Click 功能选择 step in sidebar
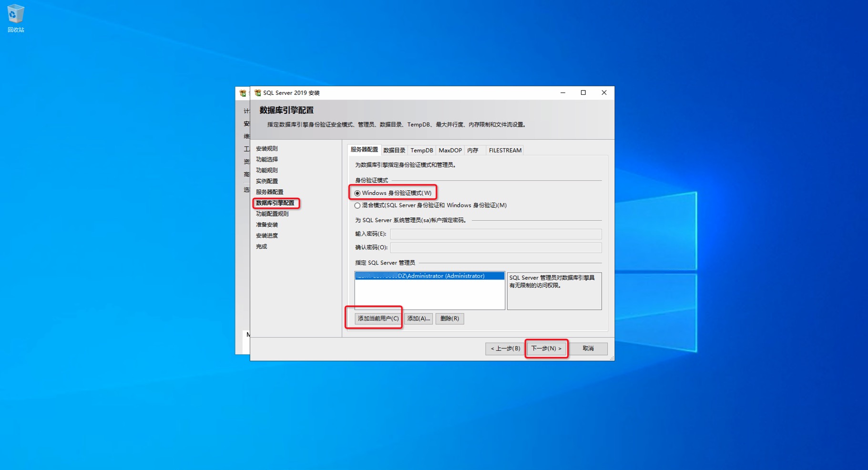 (x=266, y=159)
